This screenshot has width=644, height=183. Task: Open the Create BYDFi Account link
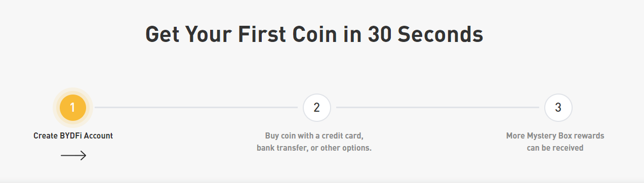pos(73,135)
